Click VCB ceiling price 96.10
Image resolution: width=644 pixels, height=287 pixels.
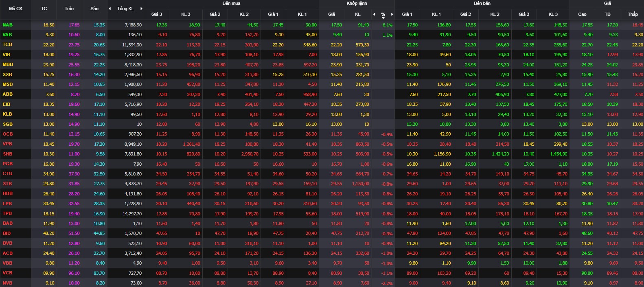tap(74, 273)
